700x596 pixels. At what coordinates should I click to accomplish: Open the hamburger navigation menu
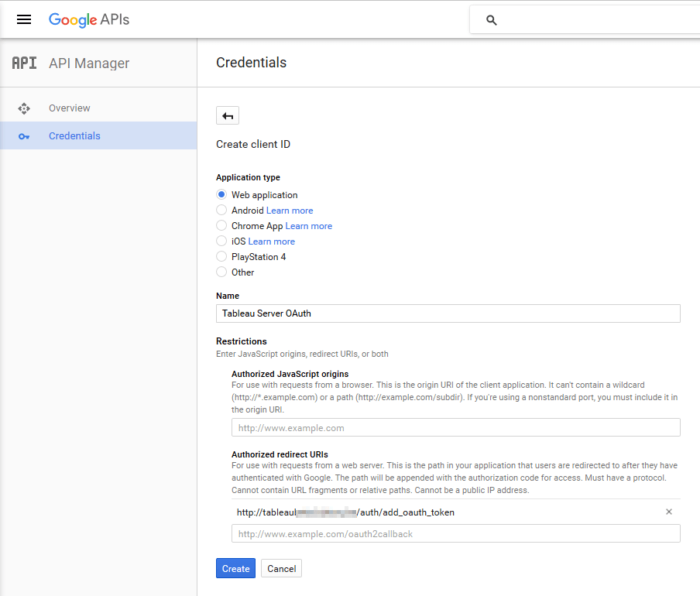[24, 19]
